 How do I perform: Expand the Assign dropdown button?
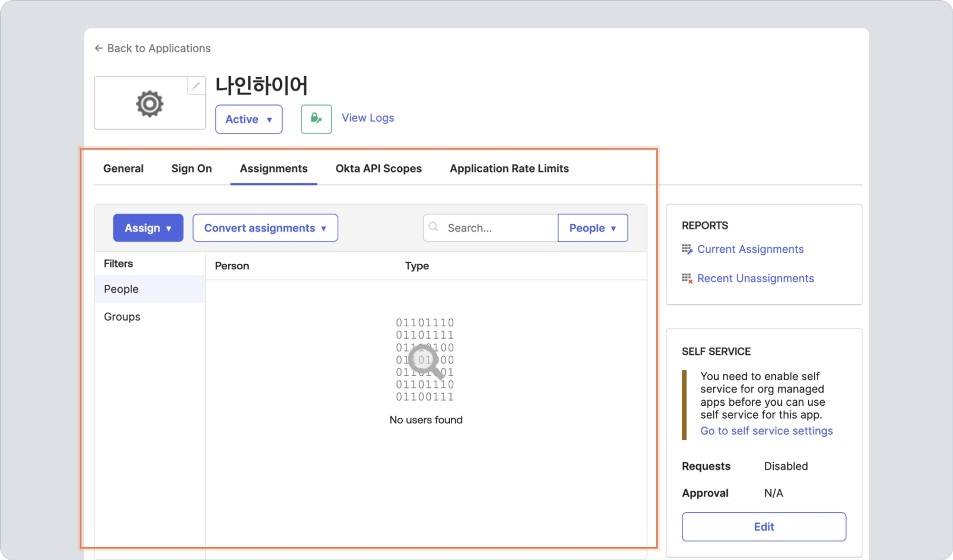tap(148, 228)
